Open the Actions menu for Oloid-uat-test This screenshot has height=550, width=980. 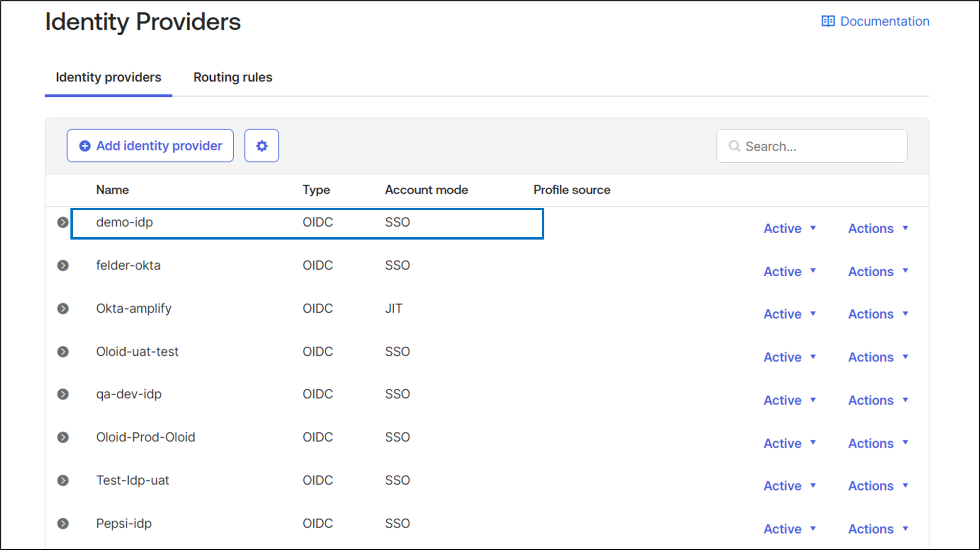[878, 357]
